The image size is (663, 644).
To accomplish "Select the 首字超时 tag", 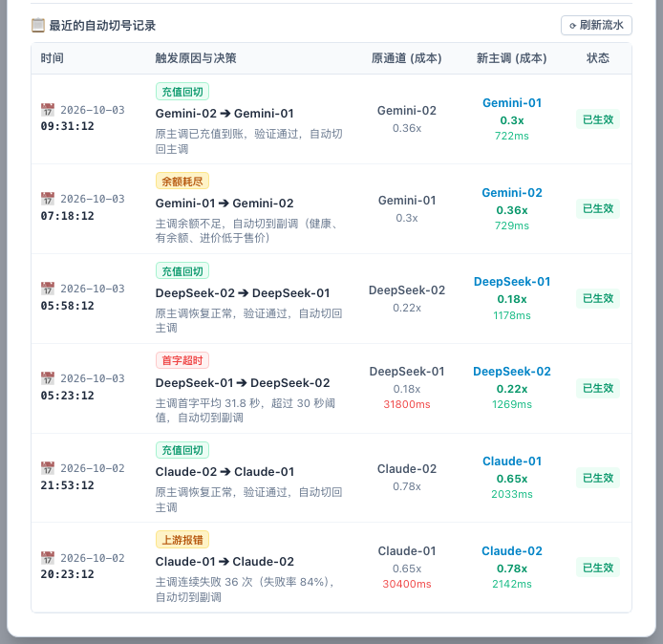I will pyautogui.click(x=182, y=360).
